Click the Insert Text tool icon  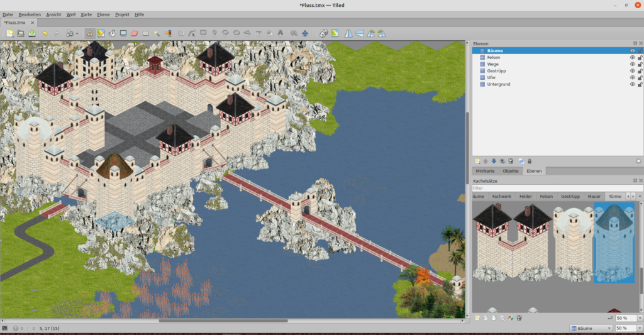click(x=280, y=33)
